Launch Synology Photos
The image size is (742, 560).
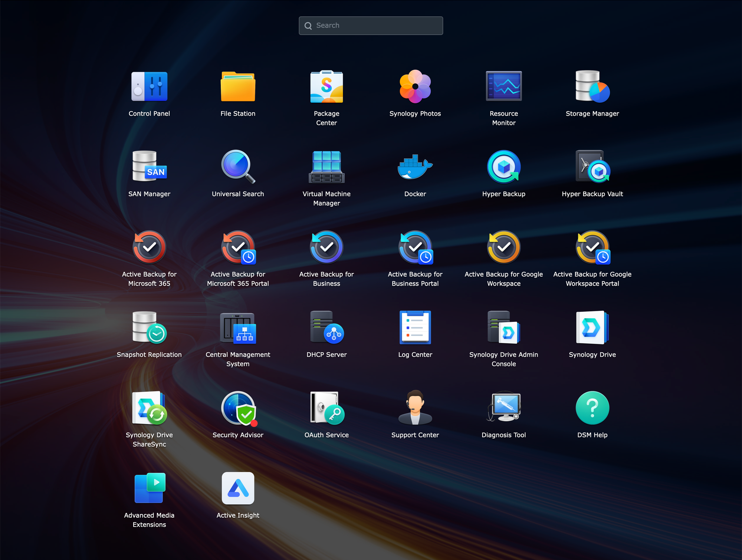coord(415,86)
